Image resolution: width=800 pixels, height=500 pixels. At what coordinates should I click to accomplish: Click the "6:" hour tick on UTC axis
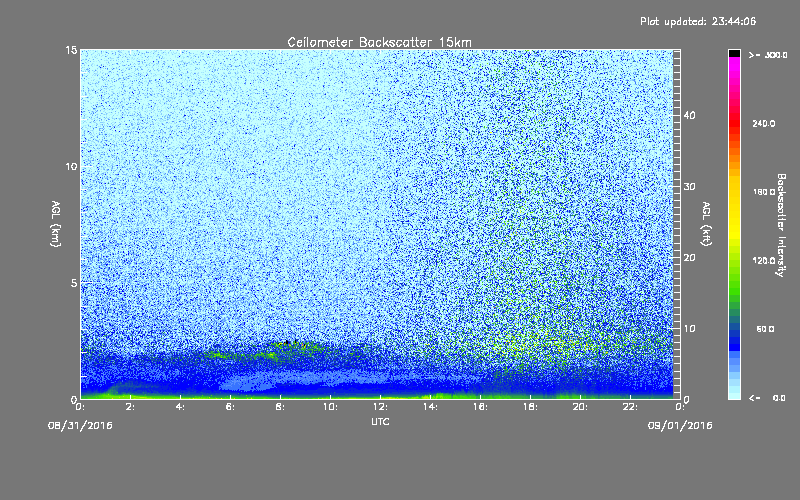coord(230,407)
